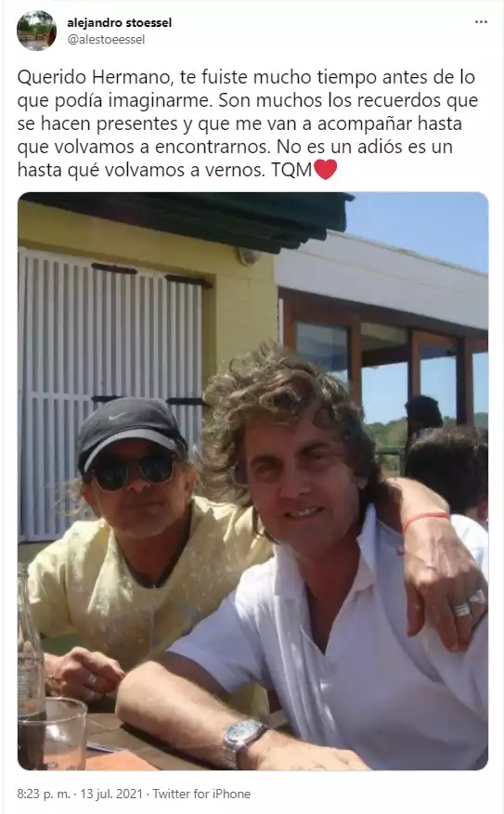Select the text line containing imaginarme
The height and width of the screenshot is (814, 504).
point(248,101)
